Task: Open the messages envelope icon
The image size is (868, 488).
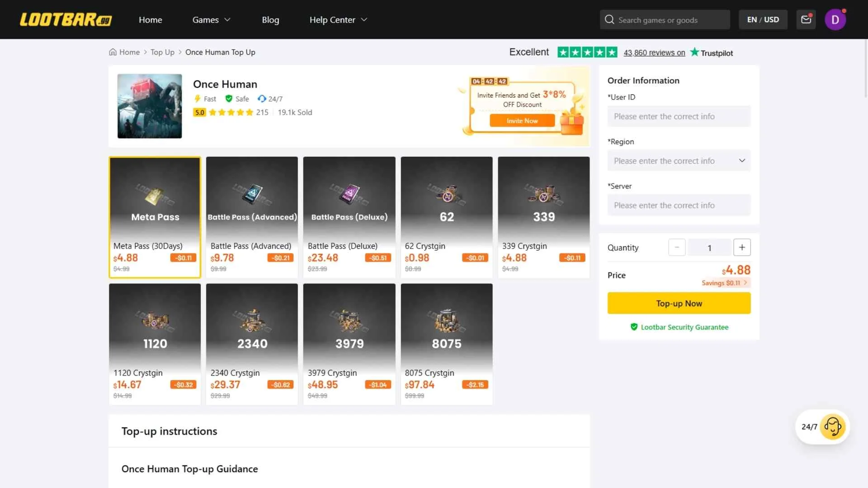Action: point(806,19)
